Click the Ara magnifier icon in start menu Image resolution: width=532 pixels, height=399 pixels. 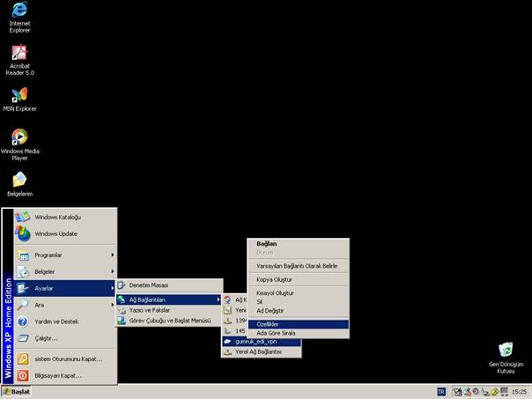coord(23,305)
